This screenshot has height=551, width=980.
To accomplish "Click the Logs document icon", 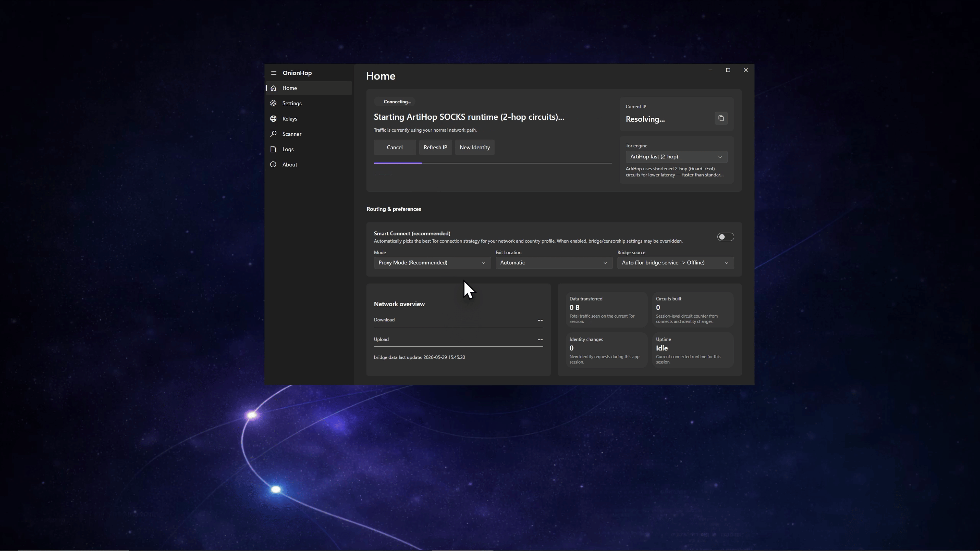I will click(273, 149).
